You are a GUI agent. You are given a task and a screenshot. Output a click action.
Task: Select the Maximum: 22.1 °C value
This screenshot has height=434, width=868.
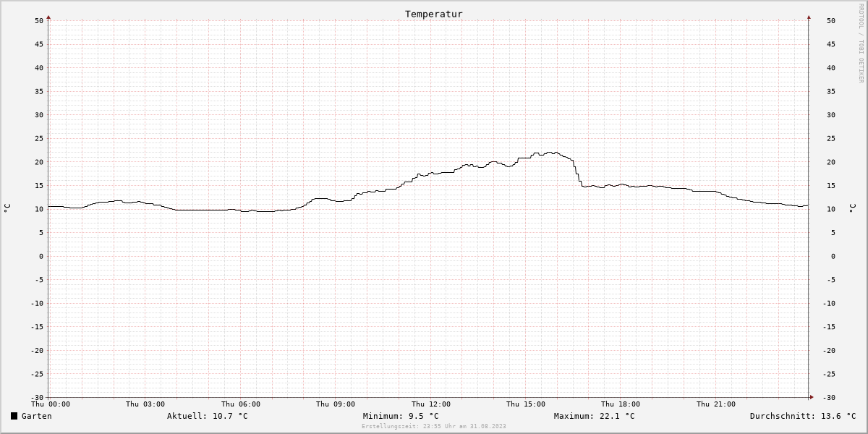594,416
